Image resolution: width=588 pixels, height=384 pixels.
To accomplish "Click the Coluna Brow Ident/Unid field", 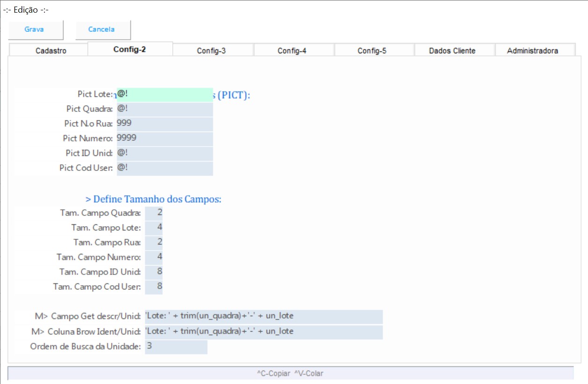I will 263,332.
